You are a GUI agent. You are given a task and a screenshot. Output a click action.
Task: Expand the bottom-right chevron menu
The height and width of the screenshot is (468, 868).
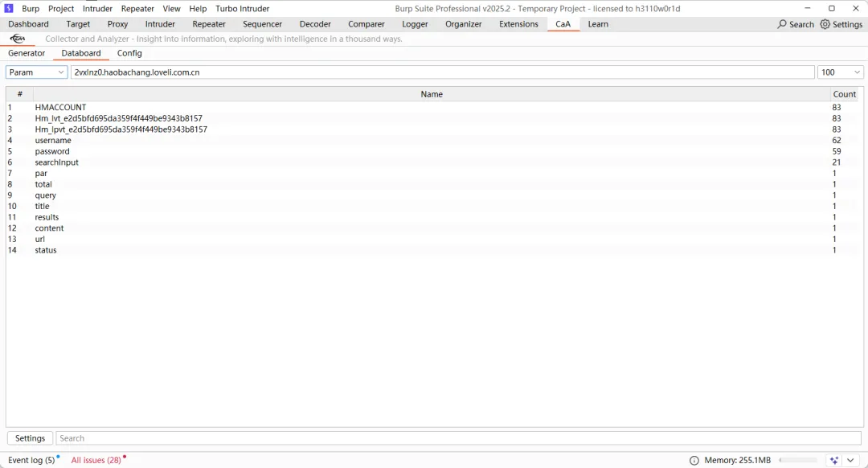[851, 460]
